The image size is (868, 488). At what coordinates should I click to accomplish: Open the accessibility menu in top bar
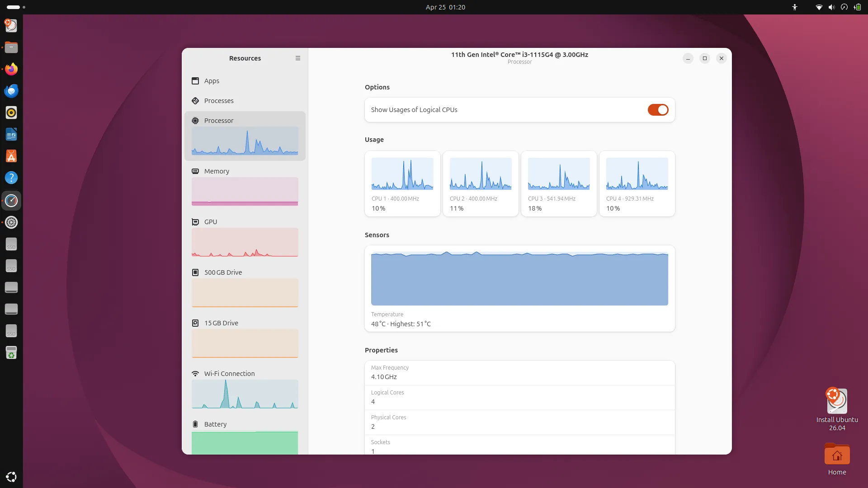[x=795, y=7]
